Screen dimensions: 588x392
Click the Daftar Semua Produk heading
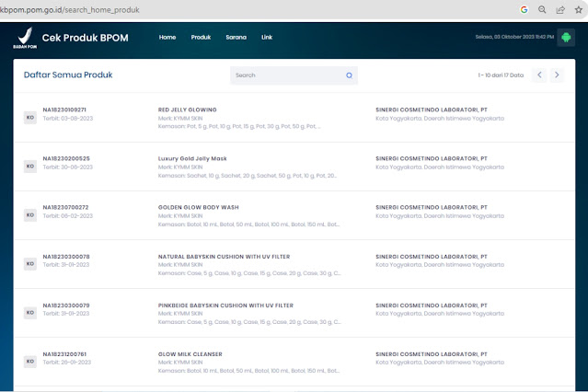coord(68,75)
